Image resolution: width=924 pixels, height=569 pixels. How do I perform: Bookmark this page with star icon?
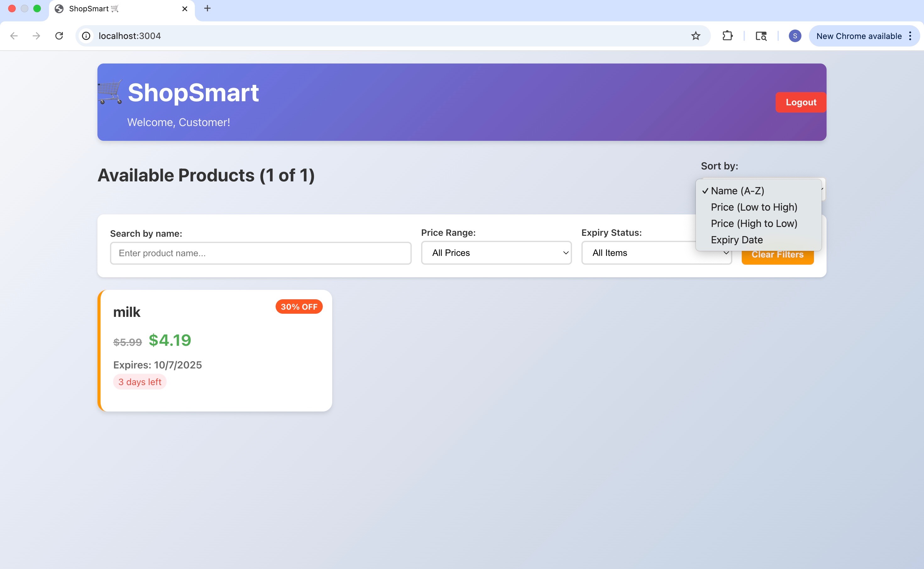[696, 36]
